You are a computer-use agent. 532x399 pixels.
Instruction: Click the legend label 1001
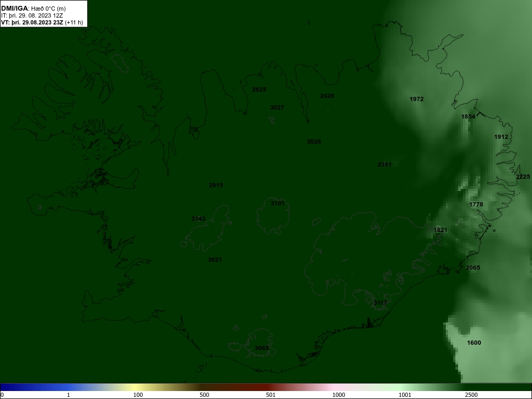pyautogui.click(x=405, y=395)
